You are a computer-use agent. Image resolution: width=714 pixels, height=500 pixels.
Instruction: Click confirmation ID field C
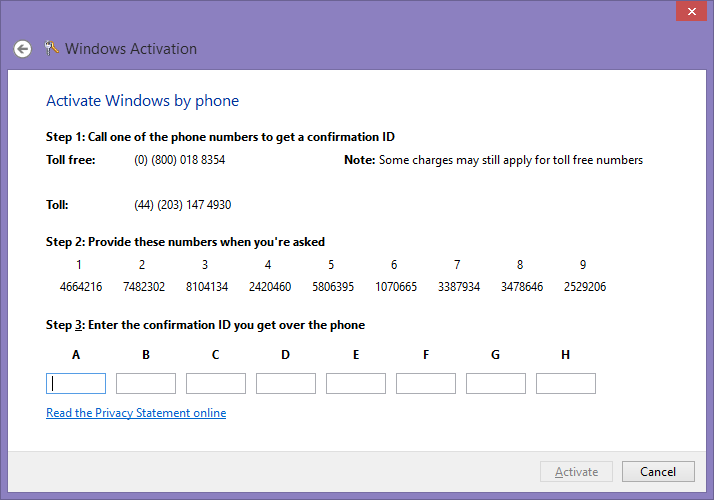(x=216, y=383)
